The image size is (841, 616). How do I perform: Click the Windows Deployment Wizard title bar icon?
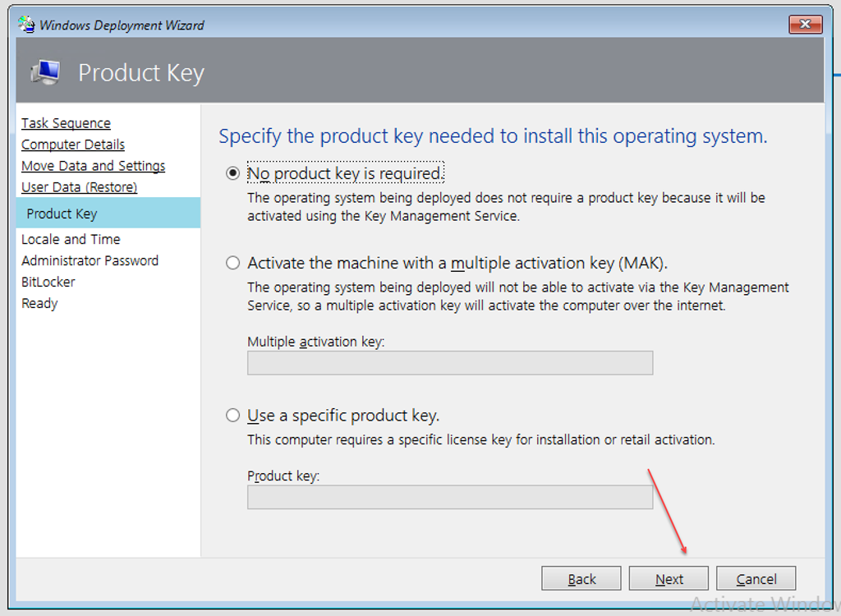coord(26,25)
